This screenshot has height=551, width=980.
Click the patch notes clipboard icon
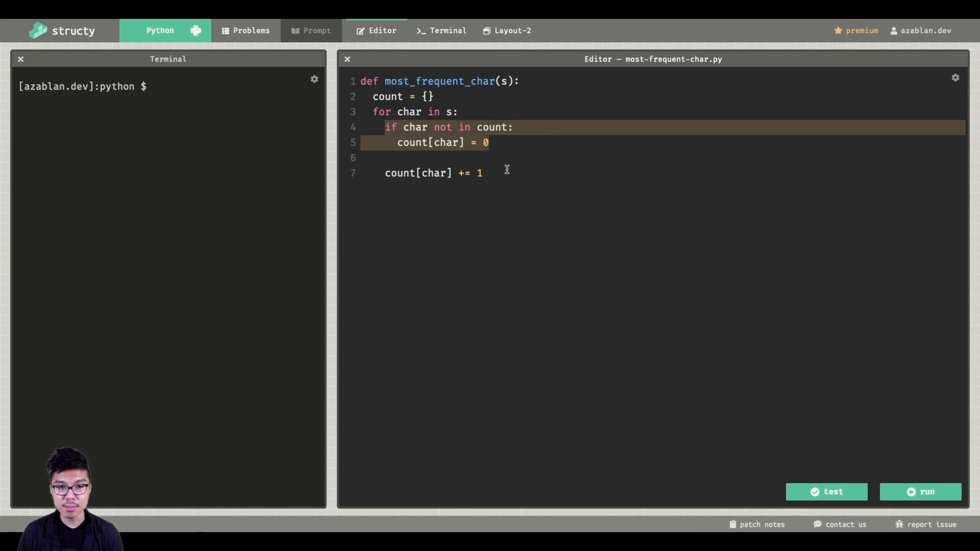point(733,524)
